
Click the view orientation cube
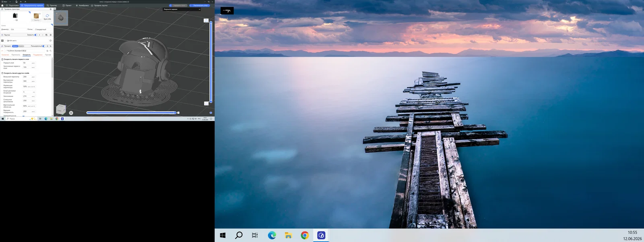60,109
